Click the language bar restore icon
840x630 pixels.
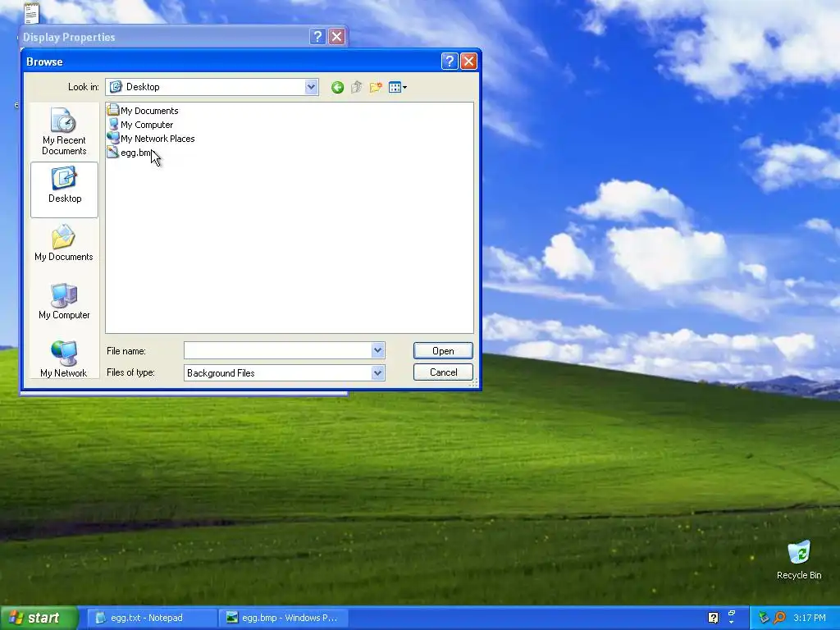coord(731,614)
